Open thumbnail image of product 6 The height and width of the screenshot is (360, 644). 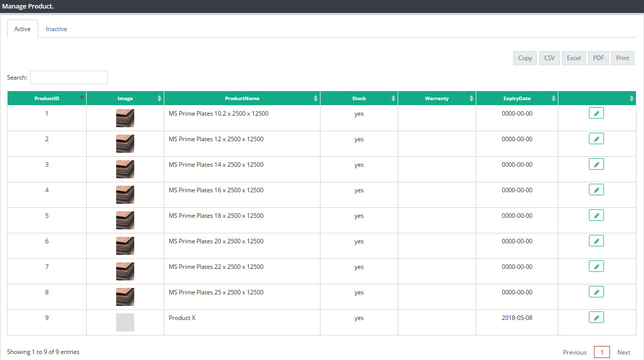tap(125, 246)
